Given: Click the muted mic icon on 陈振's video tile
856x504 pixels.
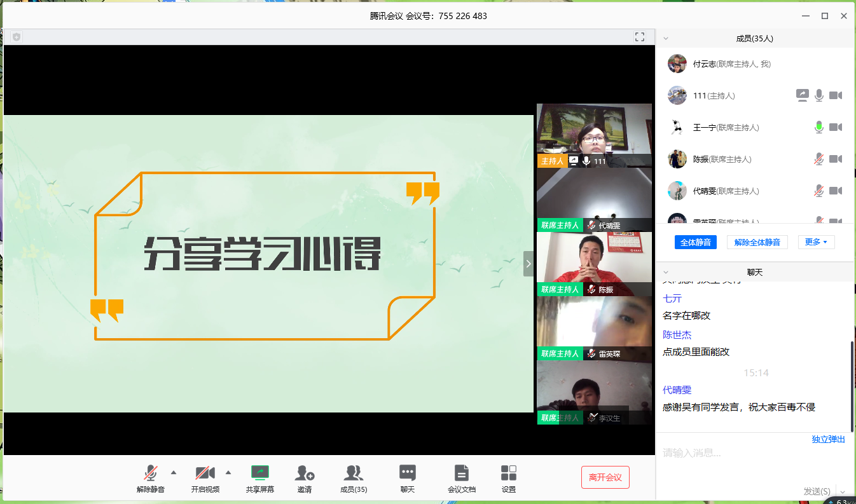Looking at the screenshot, I should (x=591, y=289).
